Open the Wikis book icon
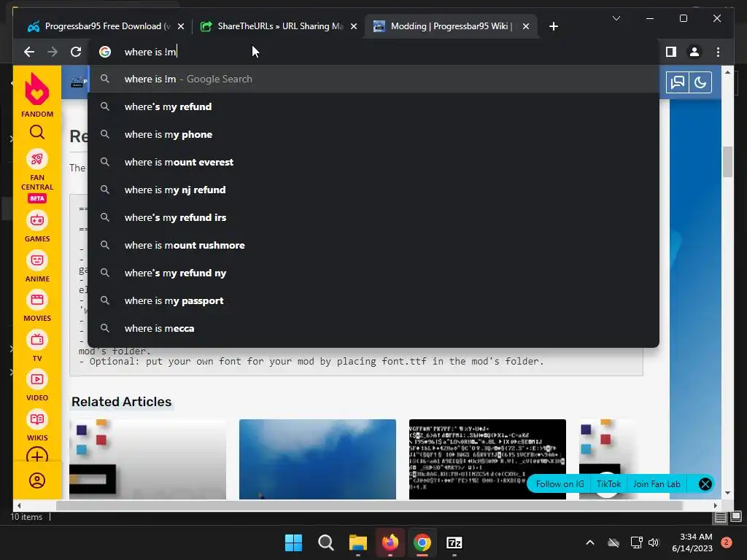Viewport: 747px width, 560px height. click(36, 419)
